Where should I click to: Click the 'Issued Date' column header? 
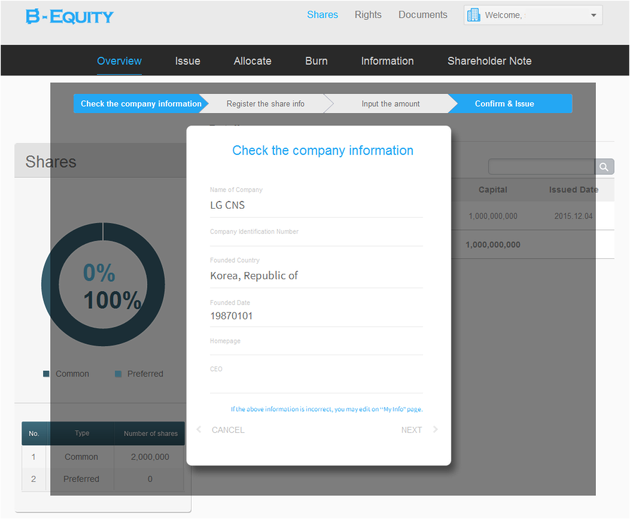click(573, 190)
